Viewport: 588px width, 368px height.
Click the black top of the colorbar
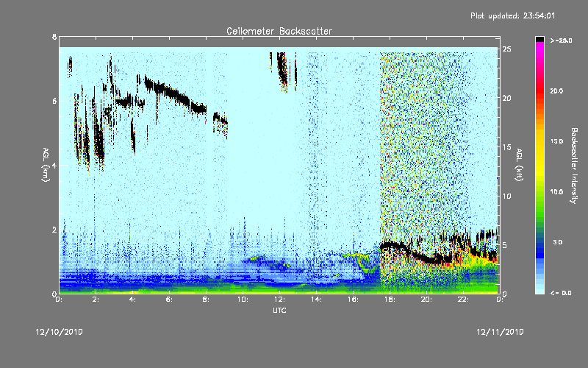coord(539,39)
